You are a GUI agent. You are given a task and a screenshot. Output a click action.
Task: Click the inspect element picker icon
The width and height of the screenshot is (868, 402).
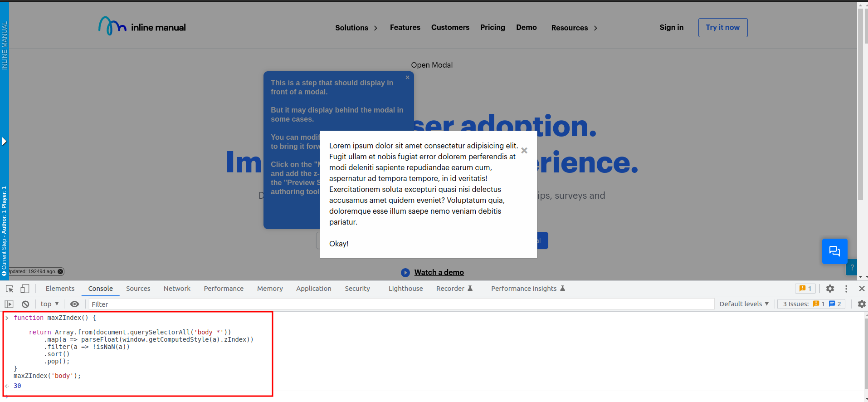tap(10, 289)
